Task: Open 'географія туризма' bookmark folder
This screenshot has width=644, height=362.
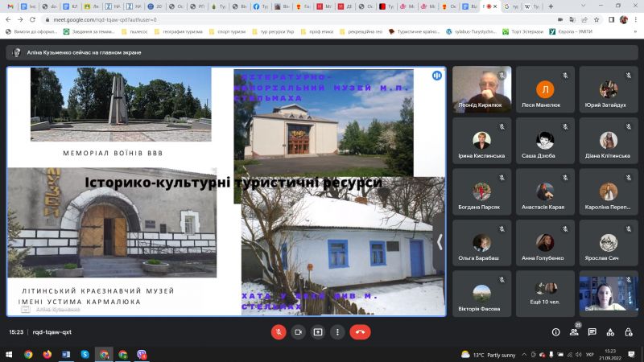Action: point(178,31)
